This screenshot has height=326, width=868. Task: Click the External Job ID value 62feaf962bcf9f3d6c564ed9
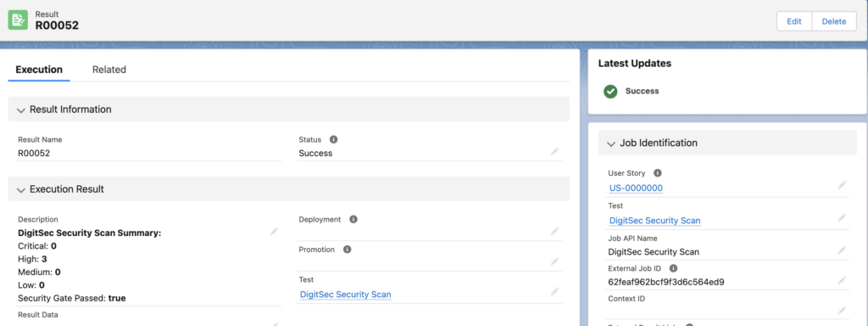point(666,282)
